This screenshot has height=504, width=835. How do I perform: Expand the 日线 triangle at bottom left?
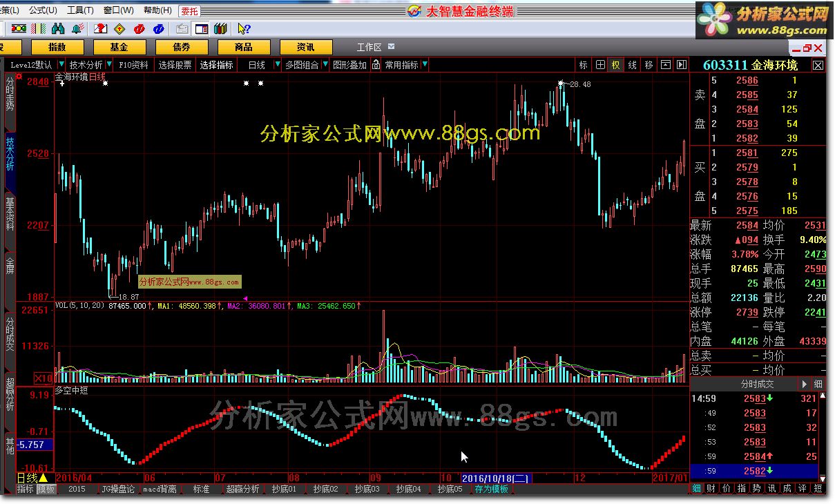pyautogui.click(x=44, y=478)
